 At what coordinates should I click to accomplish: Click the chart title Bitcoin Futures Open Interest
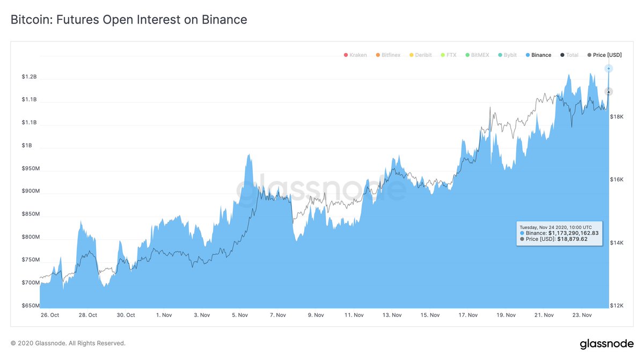pos(129,20)
